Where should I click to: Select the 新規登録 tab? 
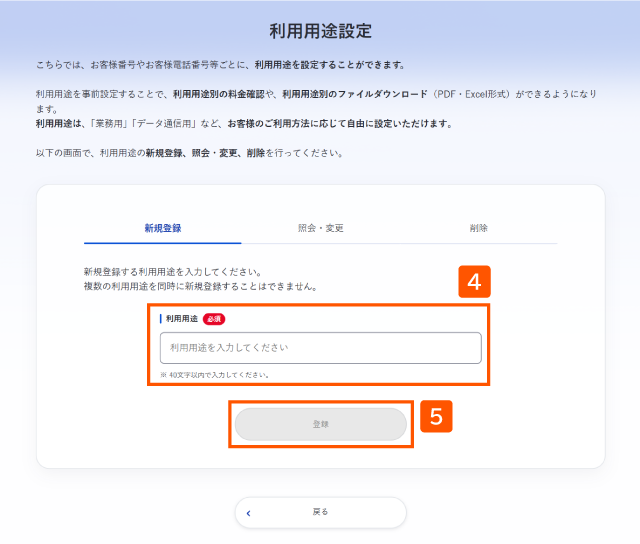coord(162,228)
